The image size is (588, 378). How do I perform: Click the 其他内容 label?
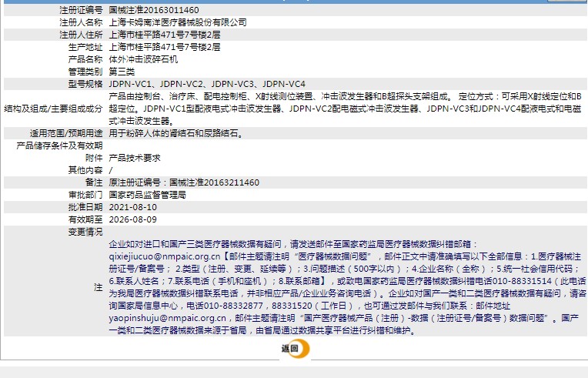pyautogui.click(x=85, y=170)
